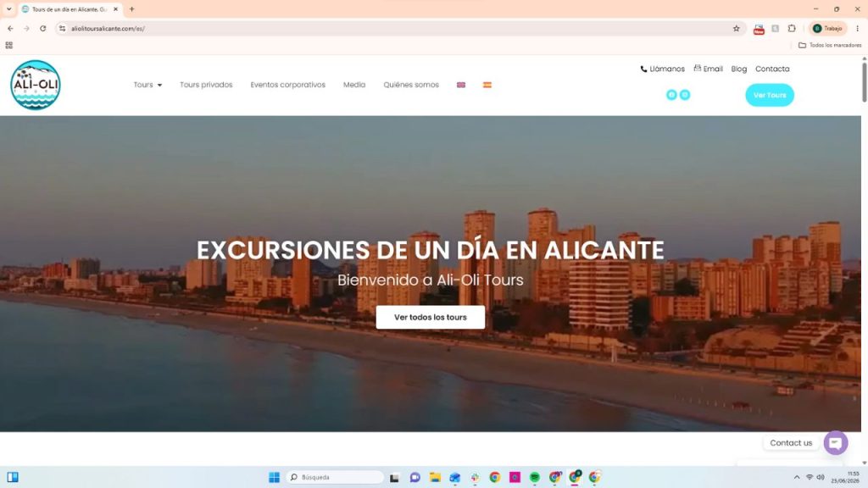Open site information icon in address bar
Screen dimensions: 868x488
62,28
